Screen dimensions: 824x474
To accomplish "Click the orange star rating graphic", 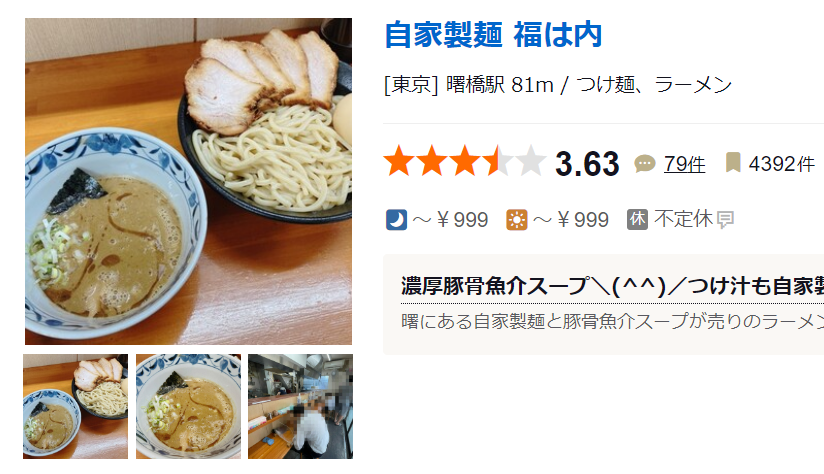I will [x=465, y=161].
